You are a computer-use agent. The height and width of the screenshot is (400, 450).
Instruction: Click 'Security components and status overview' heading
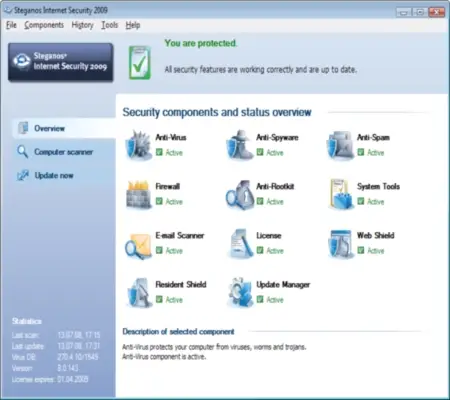pyautogui.click(x=217, y=112)
